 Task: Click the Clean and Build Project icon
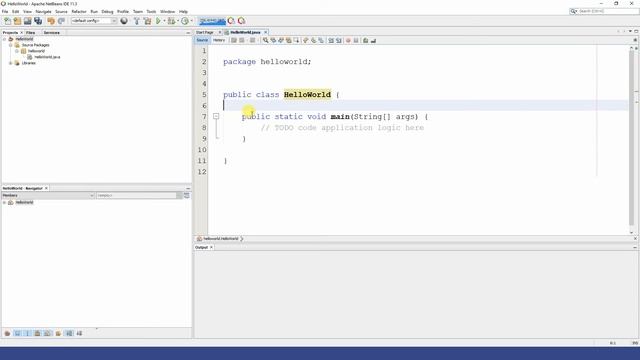[147, 21]
